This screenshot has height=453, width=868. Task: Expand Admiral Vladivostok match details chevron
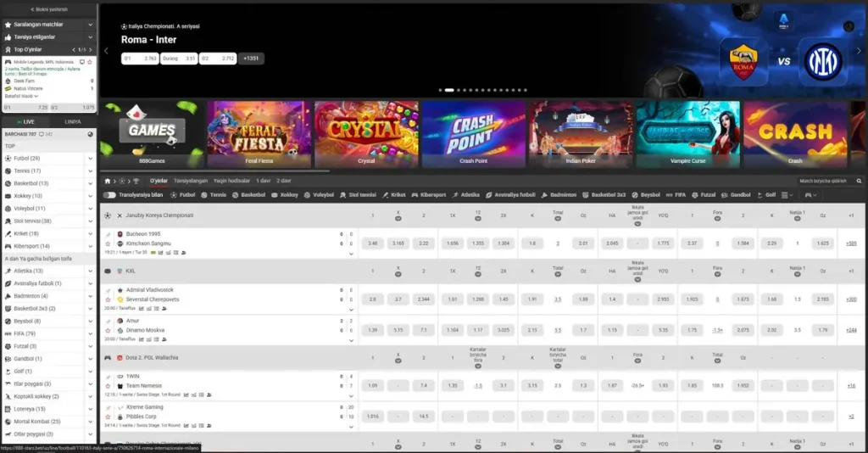pos(351,310)
